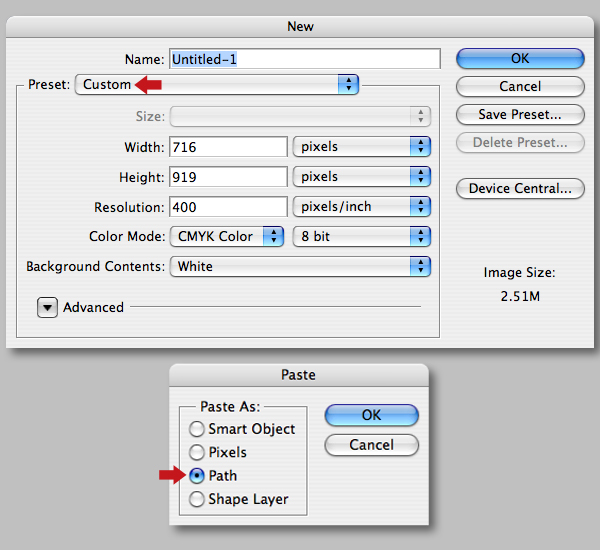Image resolution: width=600 pixels, height=550 pixels.
Task: Open the 8 bit depth dropdown
Action: pos(362,236)
